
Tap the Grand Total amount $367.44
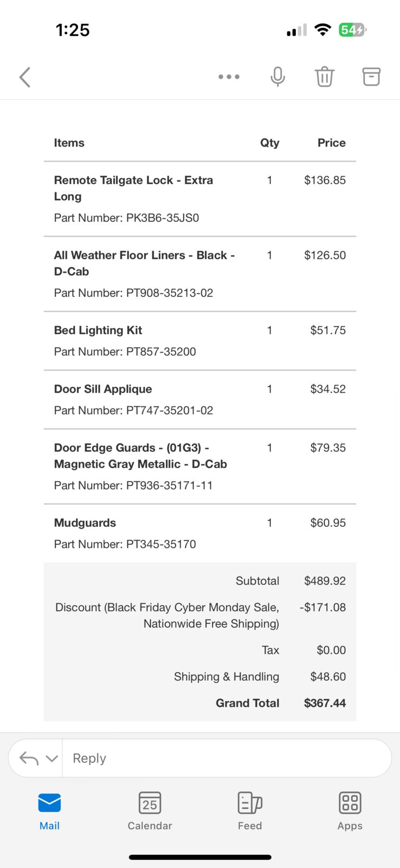coord(325,703)
